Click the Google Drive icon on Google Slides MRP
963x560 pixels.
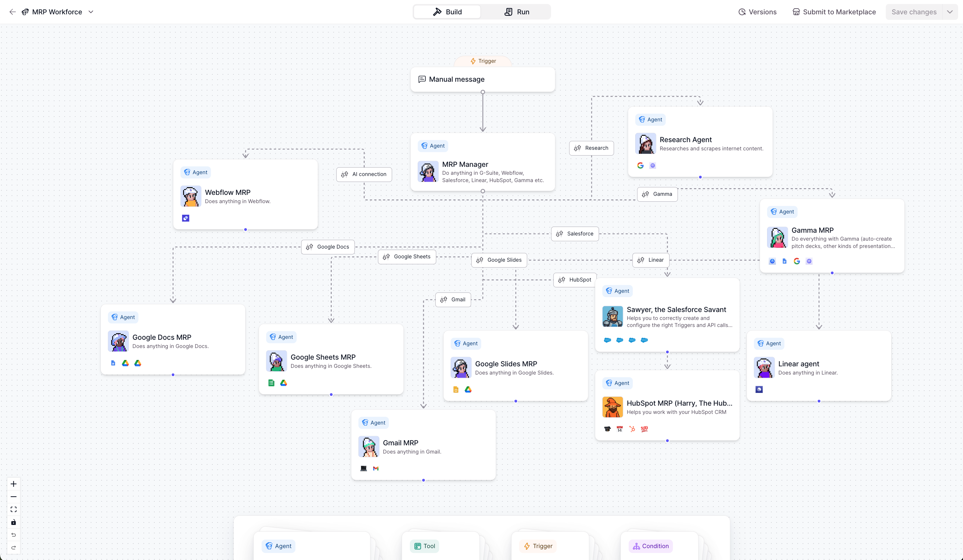pyautogui.click(x=468, y=389)
